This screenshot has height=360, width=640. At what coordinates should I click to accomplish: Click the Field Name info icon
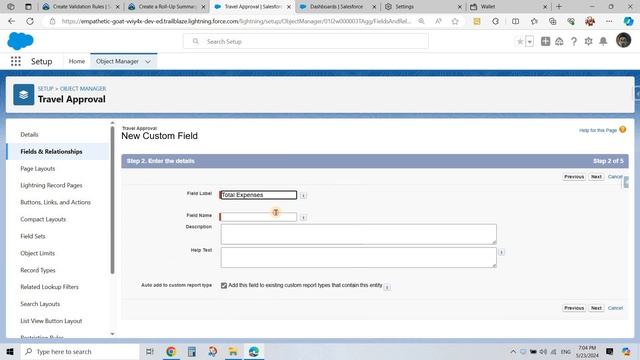click(x=303, y=218)
